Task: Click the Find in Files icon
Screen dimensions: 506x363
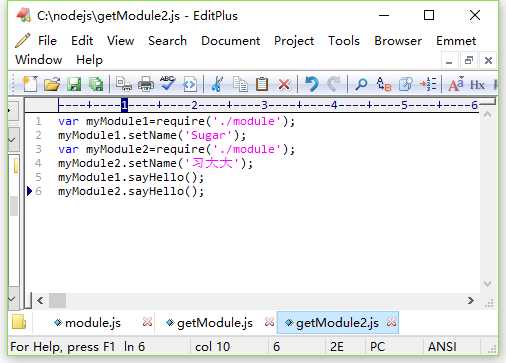Action: click(x=406, y=84)
